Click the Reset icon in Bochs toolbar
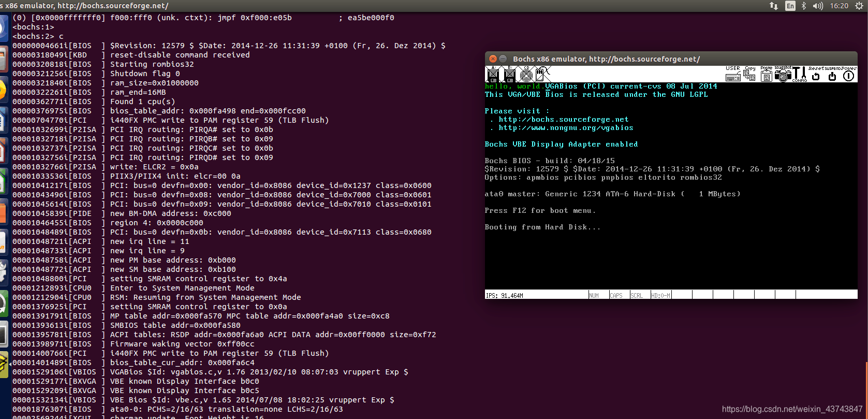Screen dimensions: 868x419 tap(816, 74)
